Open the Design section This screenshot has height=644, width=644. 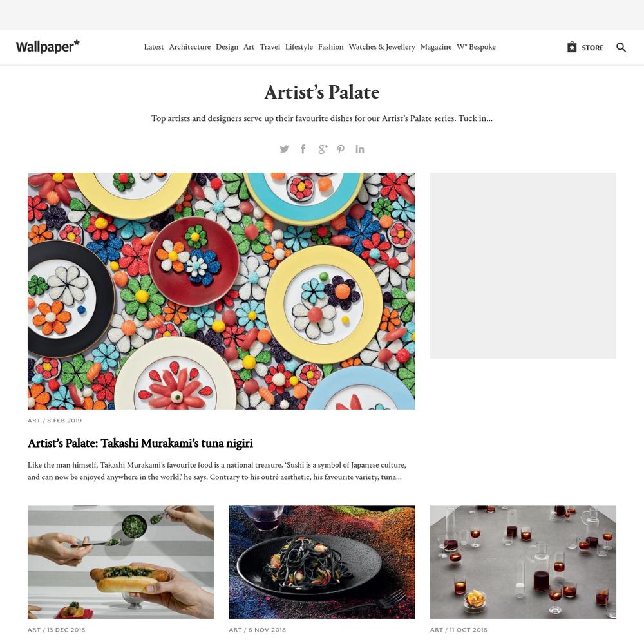coord(227,47)
